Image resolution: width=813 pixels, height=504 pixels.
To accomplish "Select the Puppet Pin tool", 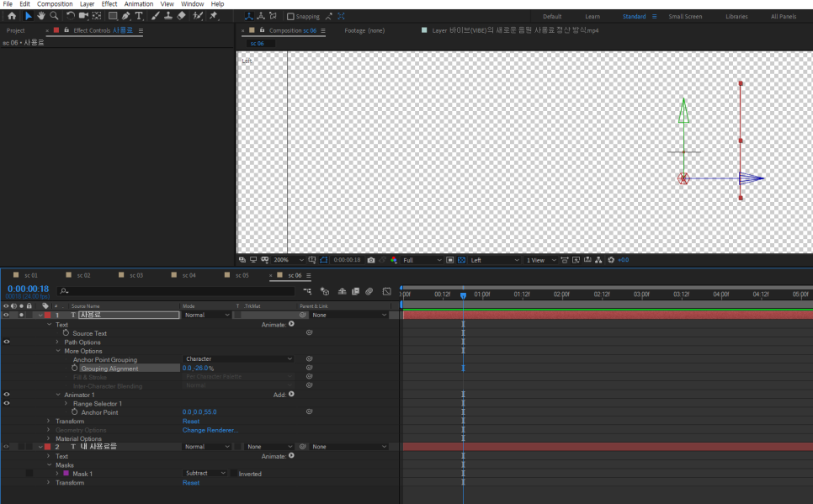I will coord(214,16).
